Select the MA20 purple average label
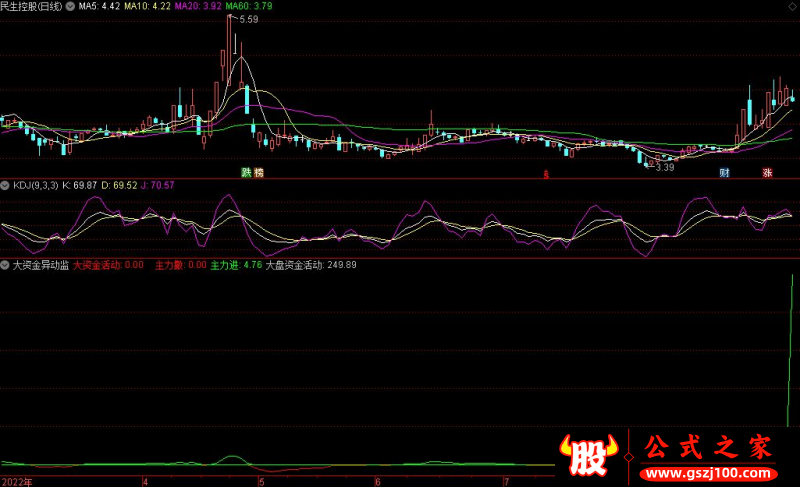800x487 pixels. 198,6
